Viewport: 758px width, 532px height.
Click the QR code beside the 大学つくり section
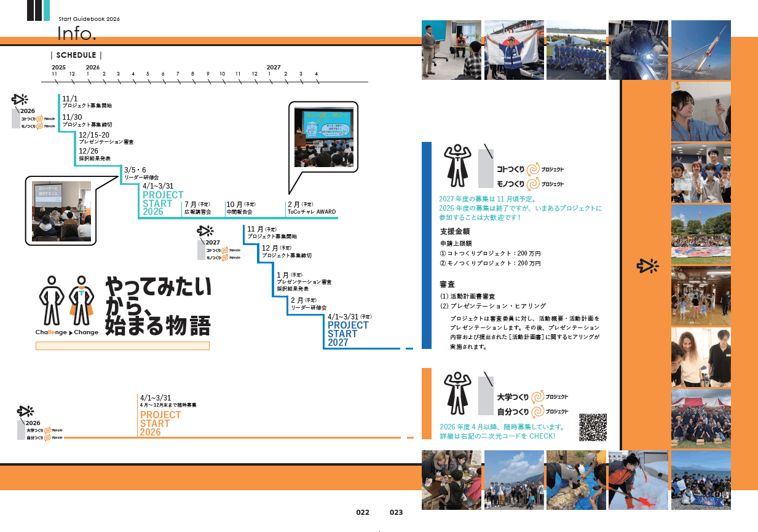(593, 427)
